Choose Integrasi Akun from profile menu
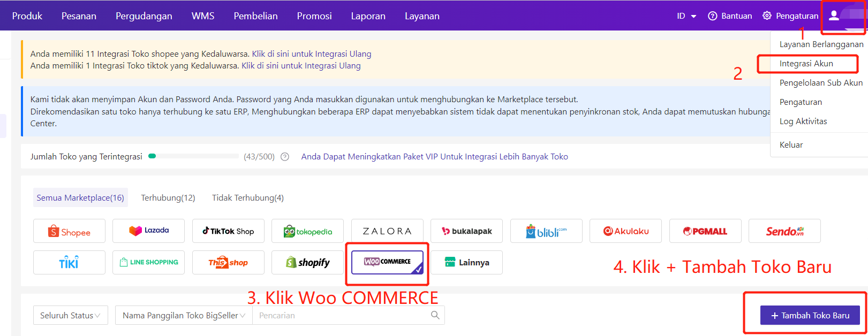This screenshot has width=868, height=336. click(x=806, y=64)
